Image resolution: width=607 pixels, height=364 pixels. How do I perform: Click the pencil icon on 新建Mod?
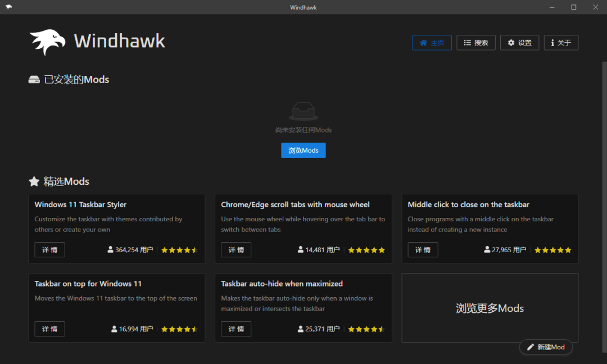click(531, 347)
